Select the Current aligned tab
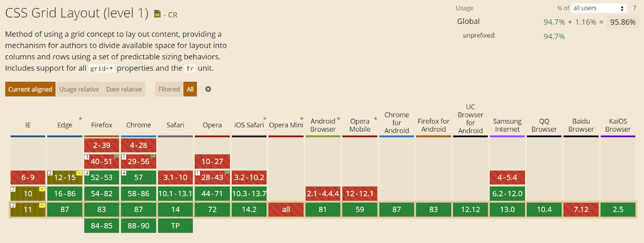Image resolution: width=644 pixels, height=243 pixels. click(30, 89)
